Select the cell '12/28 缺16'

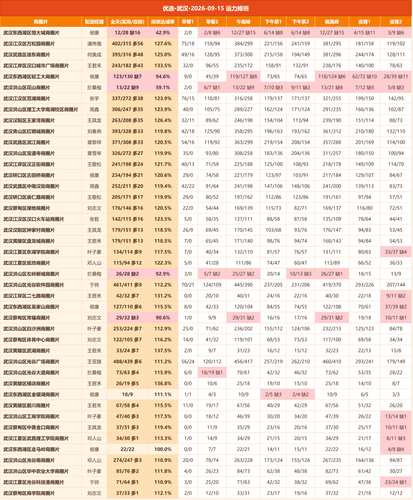[127, 33]
